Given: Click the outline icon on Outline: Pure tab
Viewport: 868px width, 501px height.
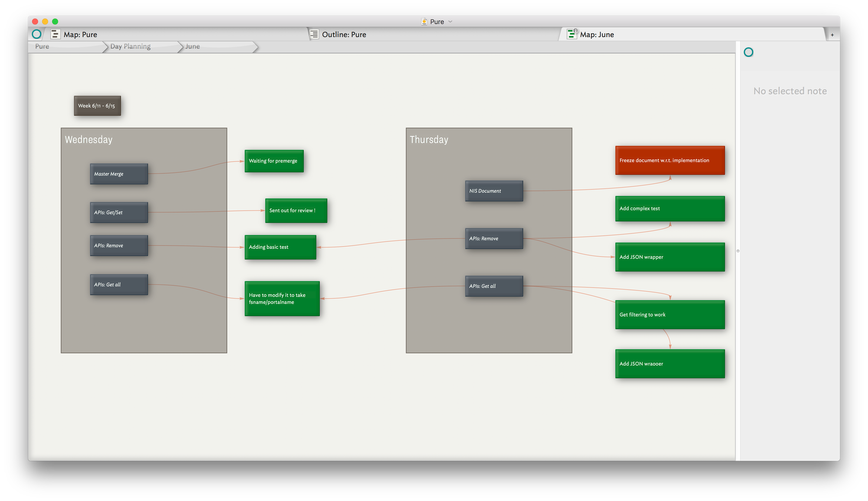Looking at the screenshot, I should (x=314, y=34).
